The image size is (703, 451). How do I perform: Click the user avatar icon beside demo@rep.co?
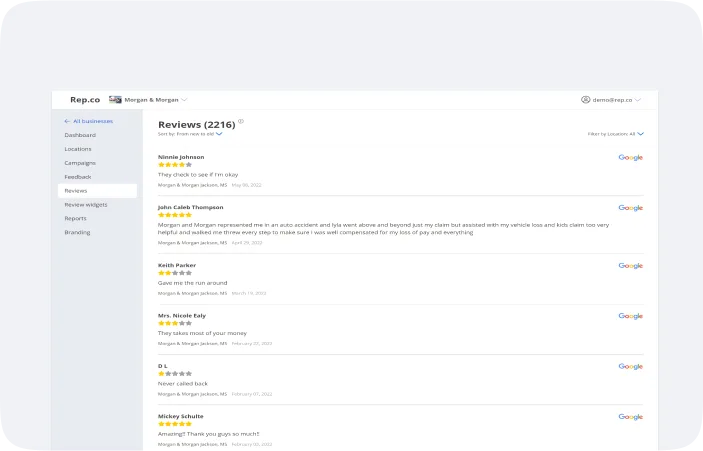(586, 100)
